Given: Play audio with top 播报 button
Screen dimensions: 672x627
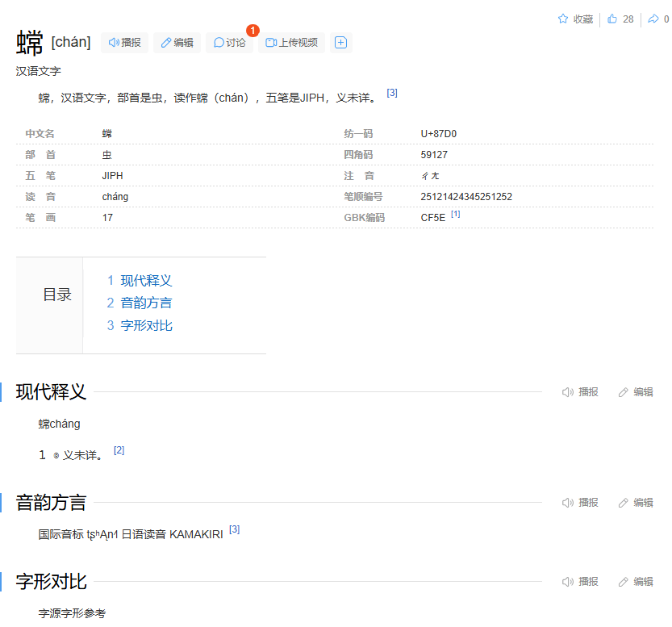Looking at the screenshot, I should point(124,43).
